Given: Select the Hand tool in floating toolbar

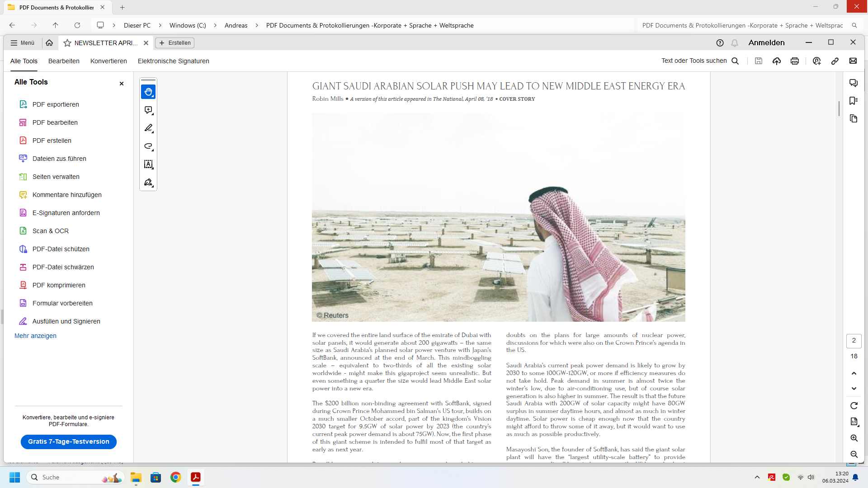Looking at the screenshot, I should pyautogui.click(x=148, y=92).
